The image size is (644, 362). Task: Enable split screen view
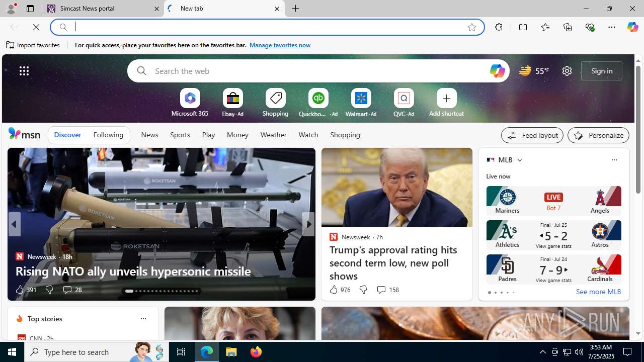click(x=523, y=27)
